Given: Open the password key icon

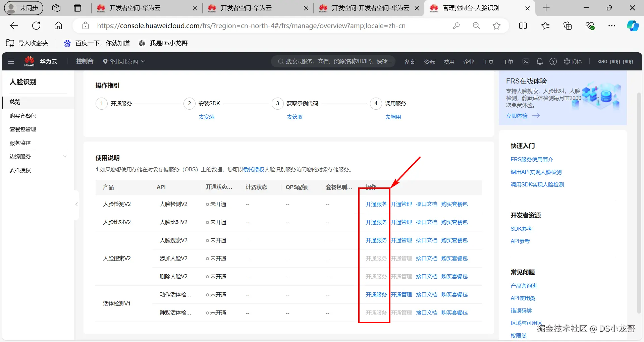Looking at the screenshot, I should coord(456,25).
